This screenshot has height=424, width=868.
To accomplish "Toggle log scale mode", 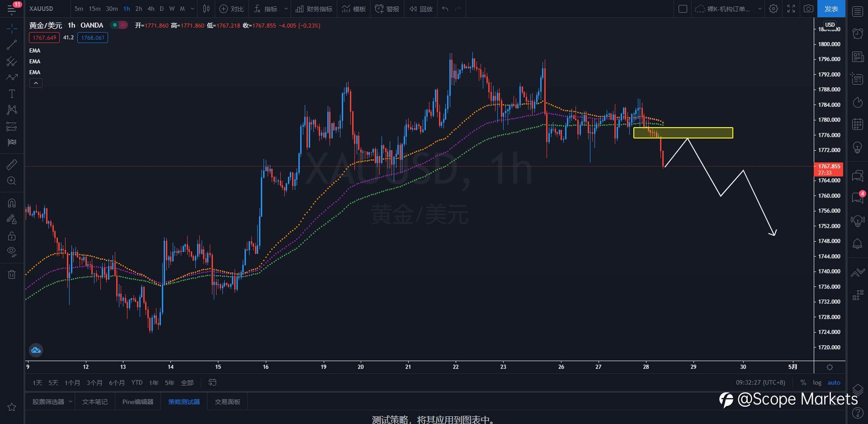I will (x=817, y=383).
